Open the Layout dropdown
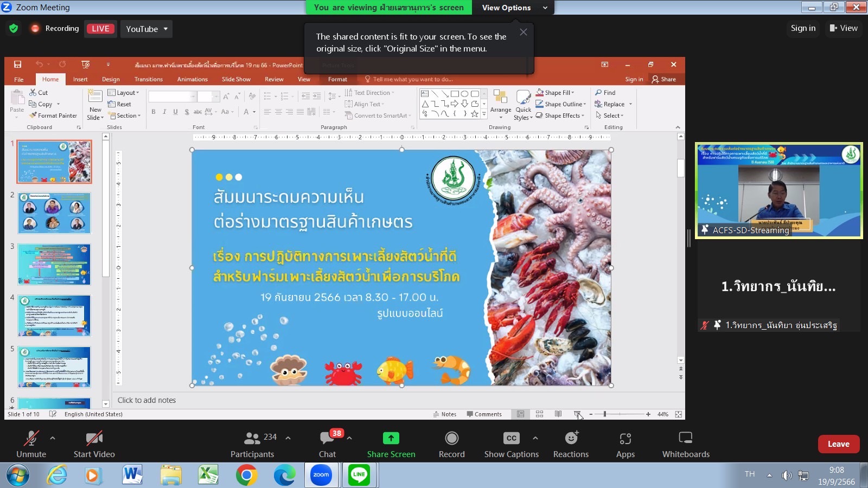This screenshot has width=868, height=488. 124,93
